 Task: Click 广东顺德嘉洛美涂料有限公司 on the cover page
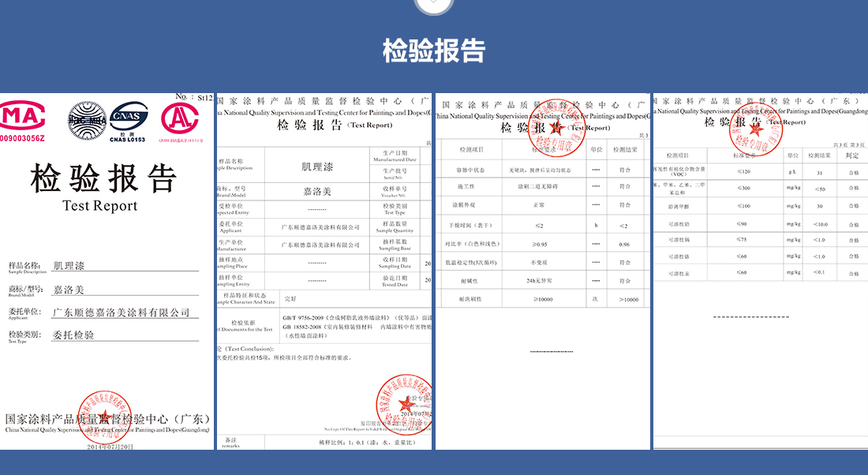coord(122,312)
